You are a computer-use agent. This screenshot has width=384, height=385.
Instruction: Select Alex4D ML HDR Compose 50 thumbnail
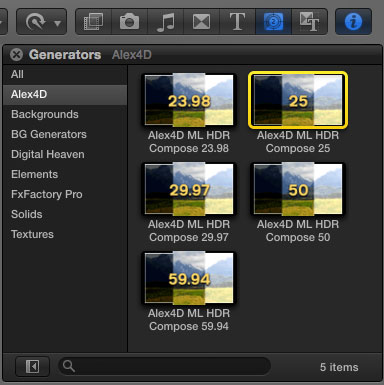(x=298, y=189)
